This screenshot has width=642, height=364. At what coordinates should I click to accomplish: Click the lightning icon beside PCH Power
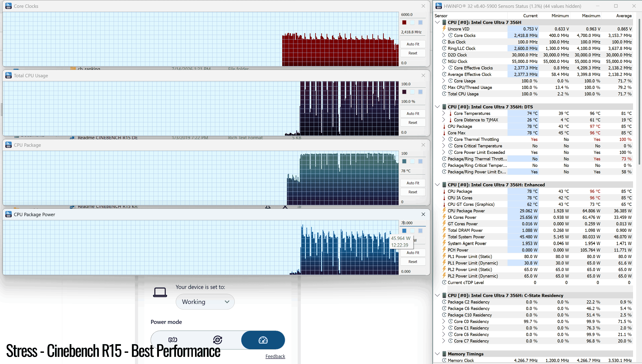point(444,250)
